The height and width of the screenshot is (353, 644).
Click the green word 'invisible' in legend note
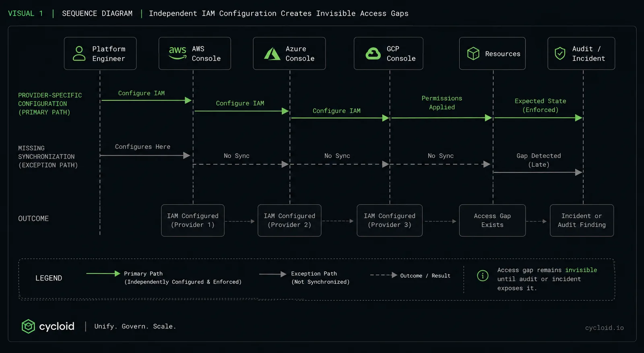click(581, 270)
